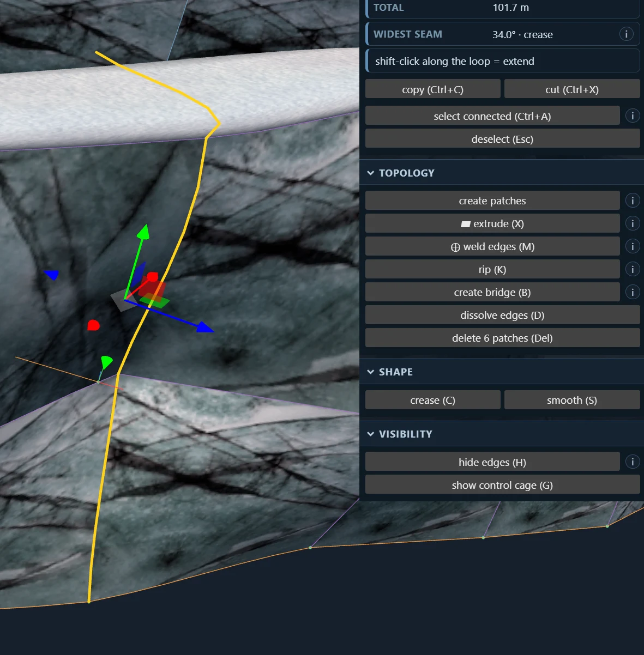
Task: Click deselect (Esc) button
Action: click(503, 138)
